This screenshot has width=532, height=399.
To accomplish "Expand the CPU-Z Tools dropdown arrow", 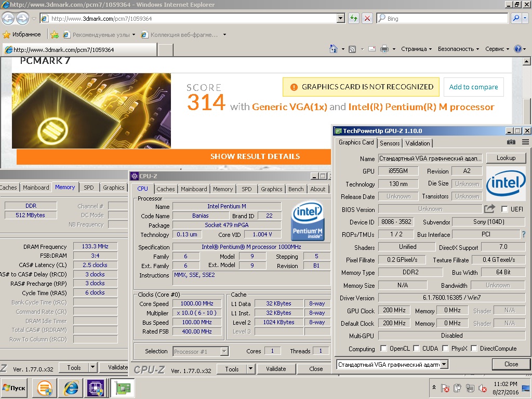I will click(250, 369).
